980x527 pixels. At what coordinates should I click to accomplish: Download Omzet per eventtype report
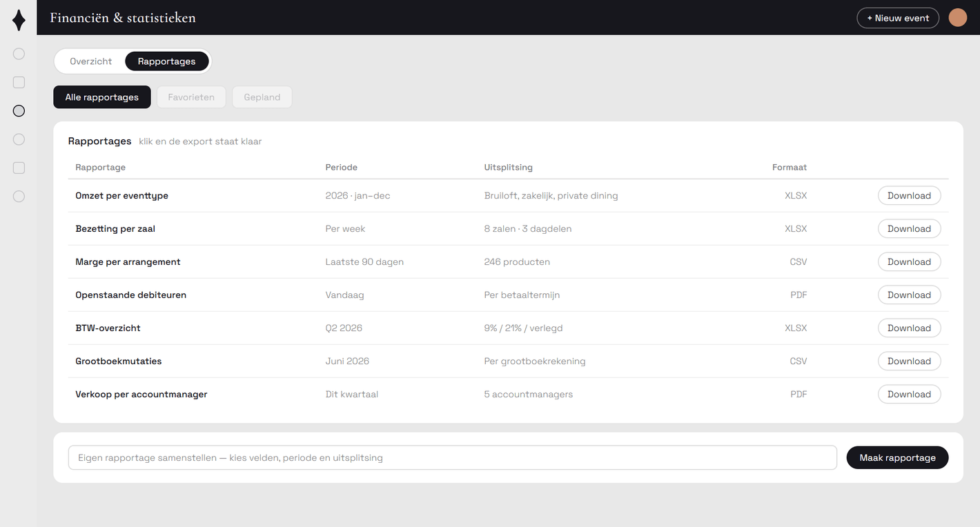[909, 196]
